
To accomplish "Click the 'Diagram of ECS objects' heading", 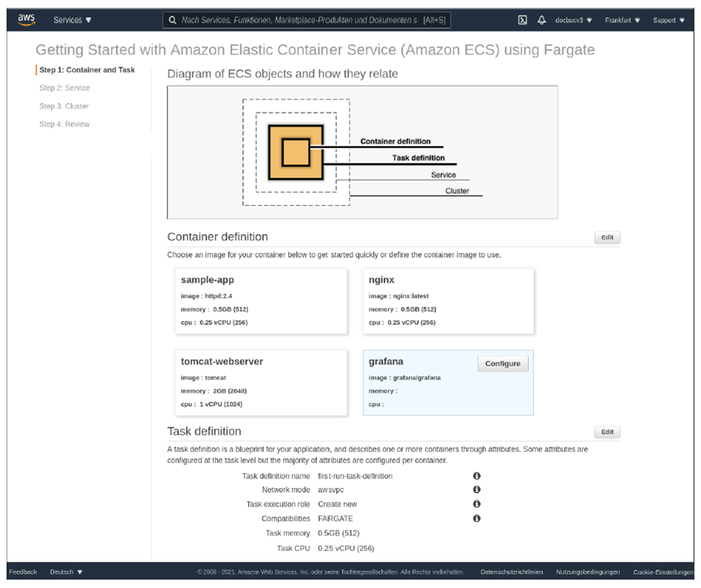I will coord(282,74).
